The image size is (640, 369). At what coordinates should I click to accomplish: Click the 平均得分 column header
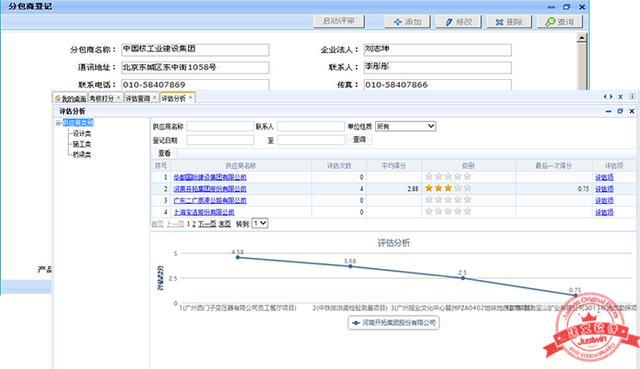[x=393, y=166]
